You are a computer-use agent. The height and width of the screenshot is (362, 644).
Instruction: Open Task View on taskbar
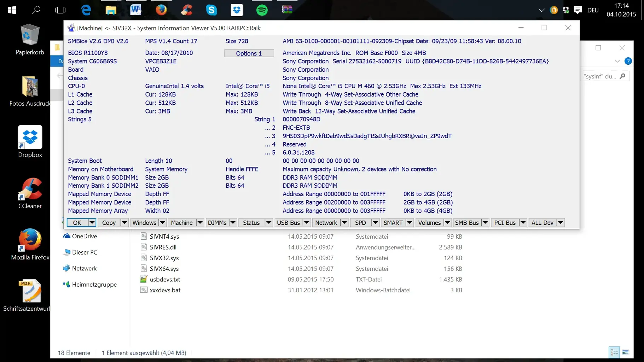[60, 10]
